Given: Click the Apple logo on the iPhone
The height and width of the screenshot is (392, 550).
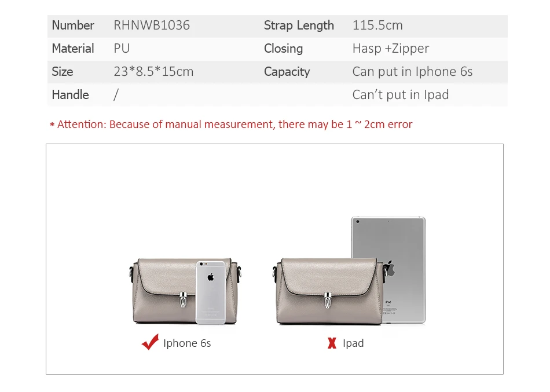Looking at the screenshot, I should (211, 277).
